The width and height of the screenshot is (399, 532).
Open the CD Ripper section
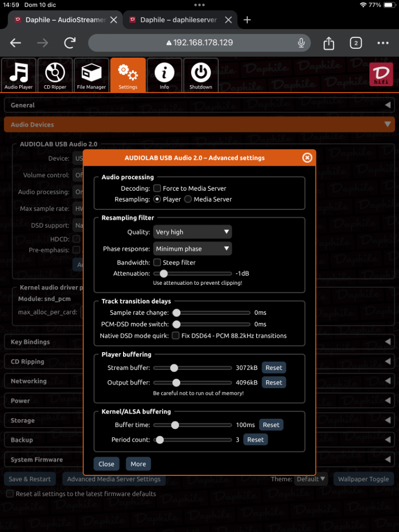pyautogui.click(x=55, y=75)
